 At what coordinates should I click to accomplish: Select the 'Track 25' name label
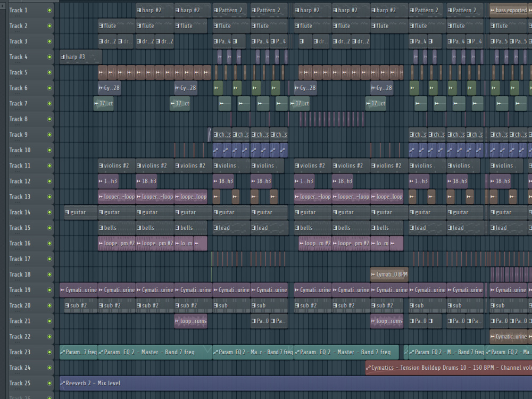tap(20, 383)
